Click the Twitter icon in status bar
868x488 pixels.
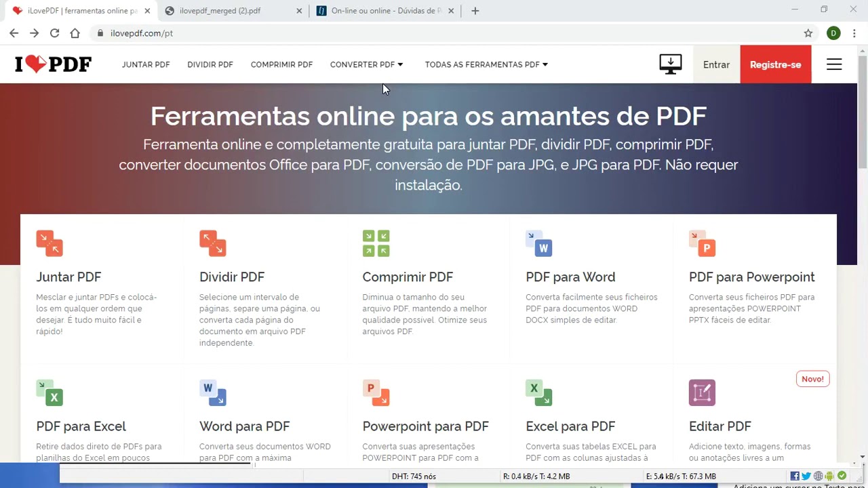tap(806, 476)
